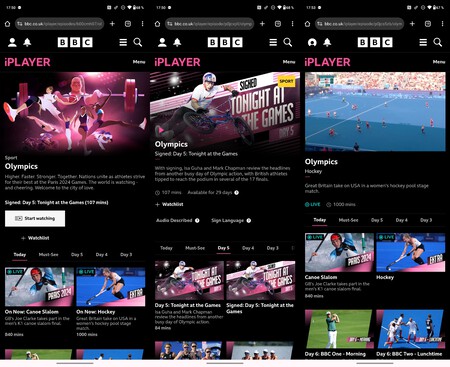The image size is (450, 367).
Task: Open Signed: Day 5 Tonight at Games thumbnail
Action: tap(261, 280)
